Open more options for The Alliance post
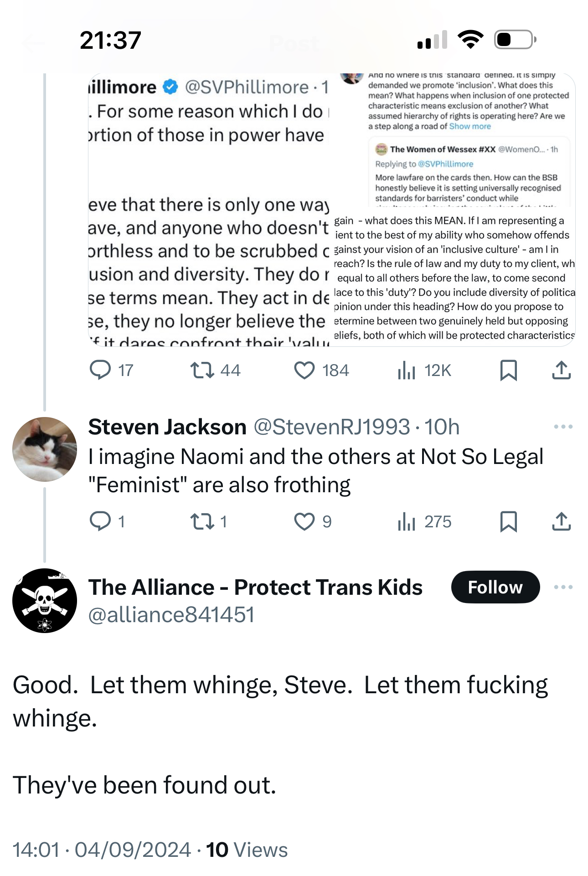 tap(563, 587)
